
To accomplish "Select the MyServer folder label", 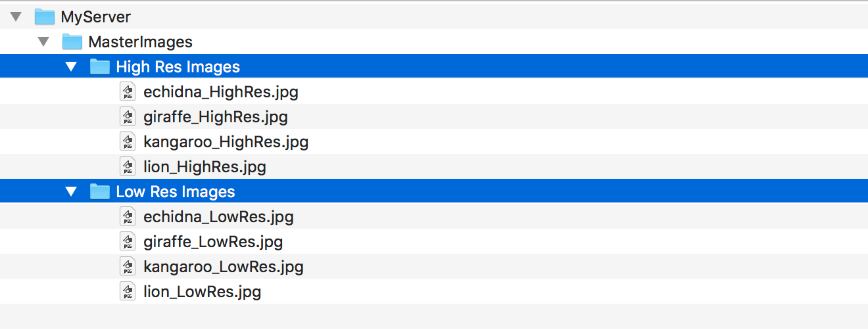I will [x=96, y=17].
